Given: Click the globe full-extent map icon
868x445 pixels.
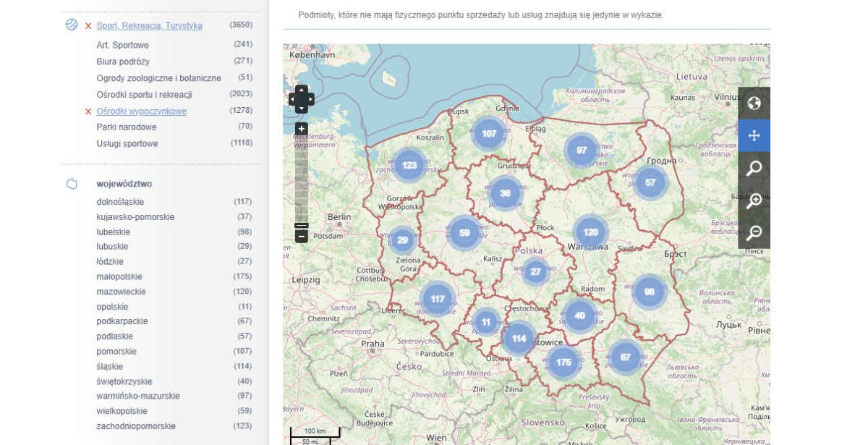Looking at the screenshot, I should pyautogui.click(x=754, y=103).
